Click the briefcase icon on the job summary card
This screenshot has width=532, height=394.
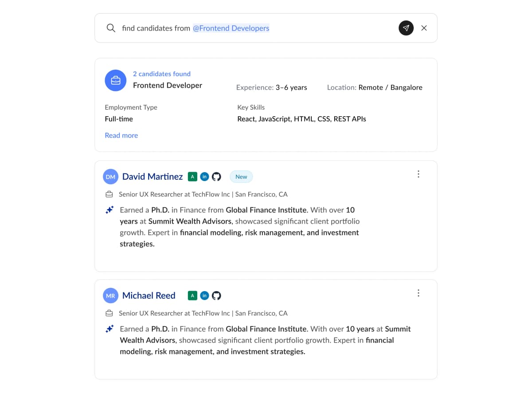(115, 80)
